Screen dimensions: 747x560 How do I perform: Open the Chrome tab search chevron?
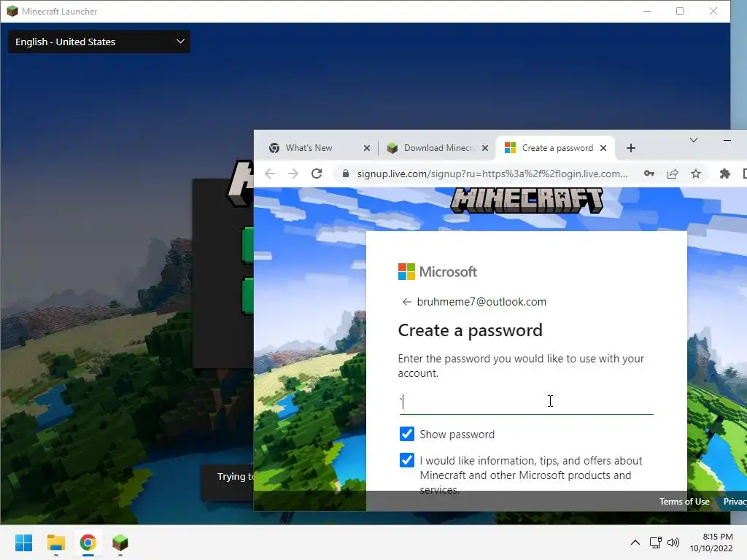[694, 140]
